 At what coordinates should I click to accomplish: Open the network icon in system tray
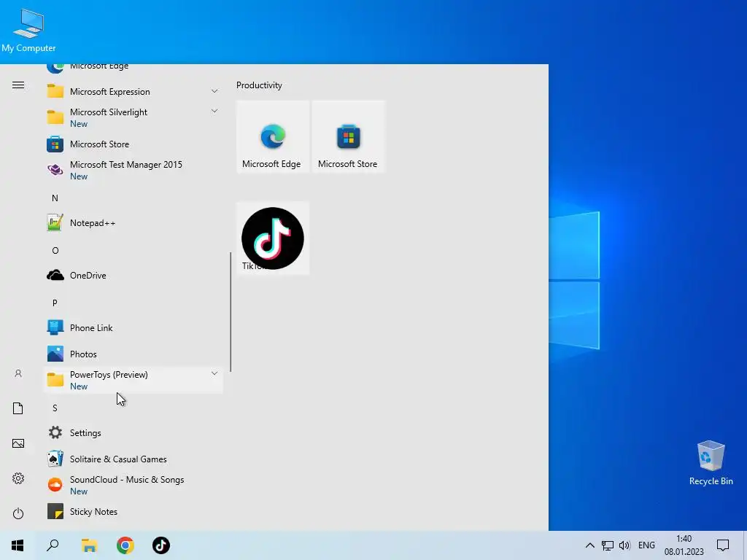(x=608, y=545)
